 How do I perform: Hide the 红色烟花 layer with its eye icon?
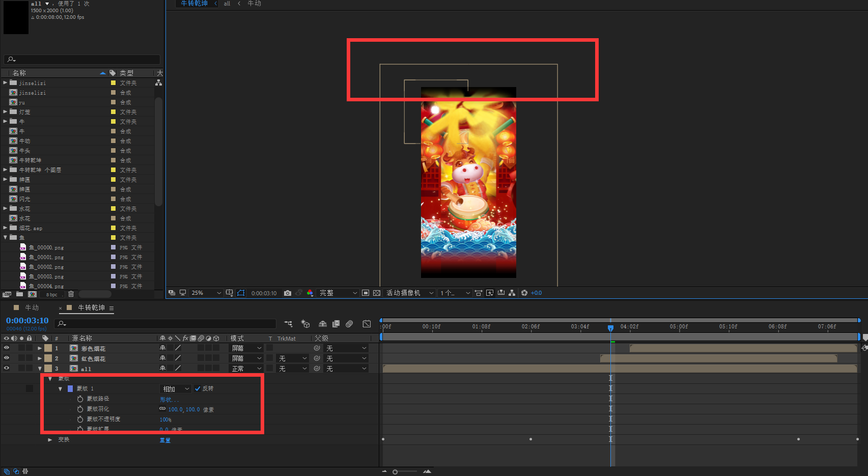[x=7, y=358]
